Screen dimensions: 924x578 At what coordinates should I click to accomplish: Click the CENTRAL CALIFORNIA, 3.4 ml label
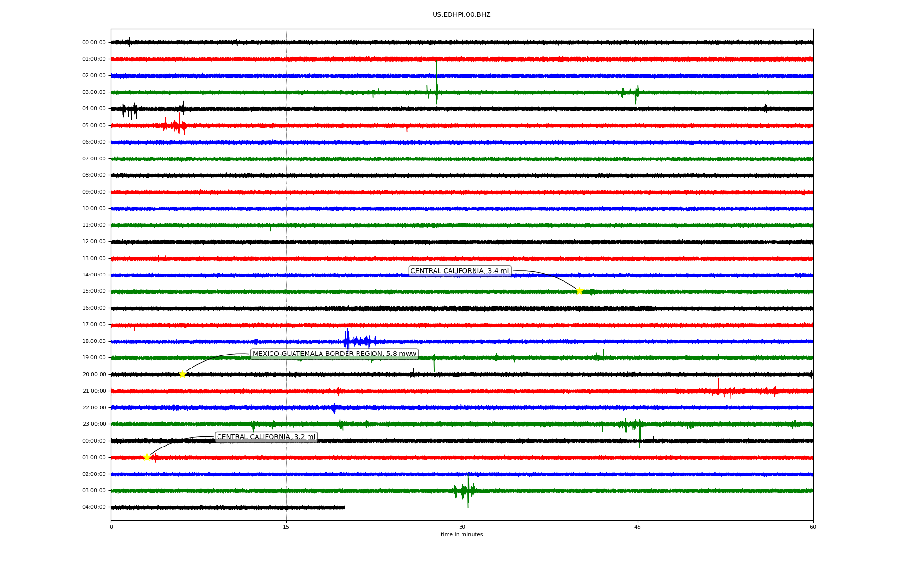click(x=459, y=271)
